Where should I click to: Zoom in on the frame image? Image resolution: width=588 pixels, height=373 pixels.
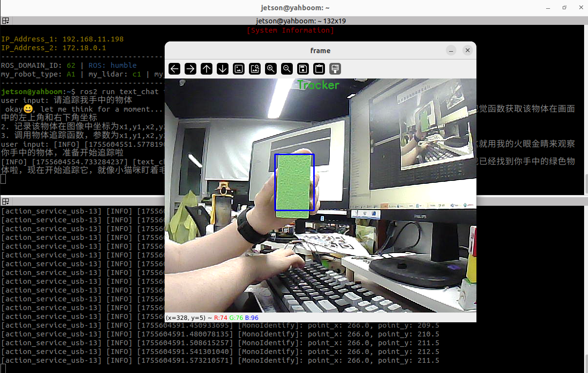click(271, 69)
